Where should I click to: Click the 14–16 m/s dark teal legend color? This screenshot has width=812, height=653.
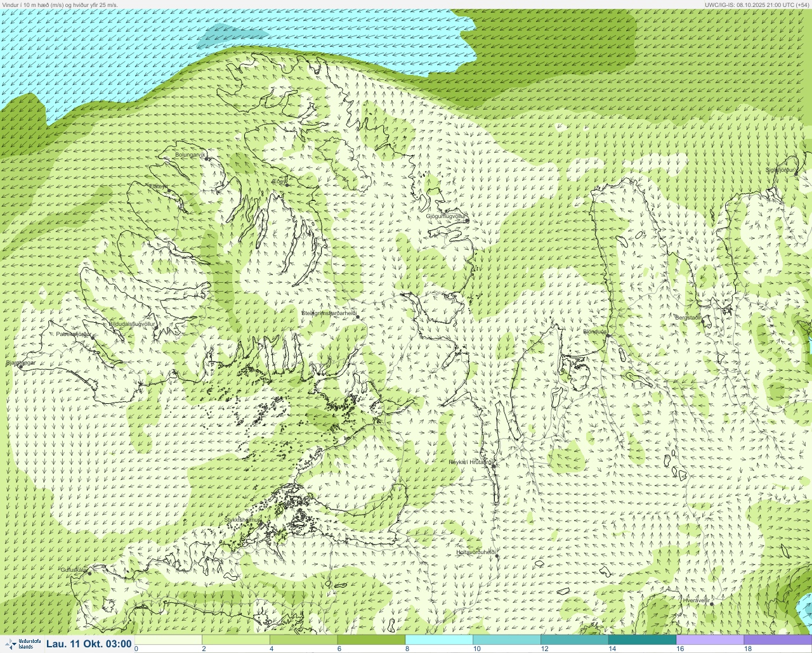642,640
